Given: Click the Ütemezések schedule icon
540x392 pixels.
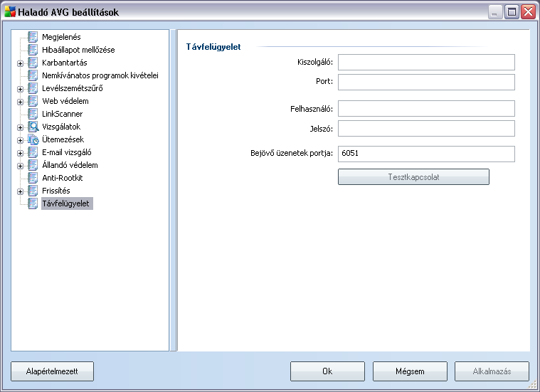Looking at the screenshot, I should pos(33,139).
